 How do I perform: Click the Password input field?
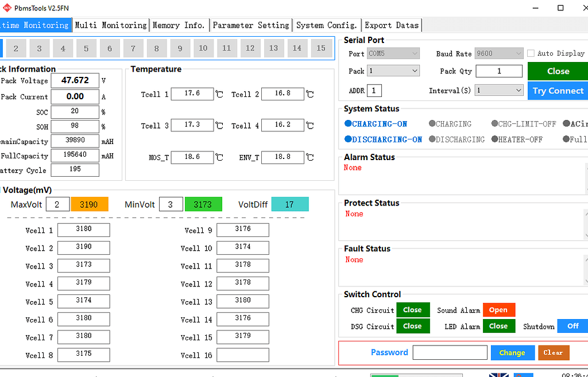pyautogui.click(x=450, y=353)
